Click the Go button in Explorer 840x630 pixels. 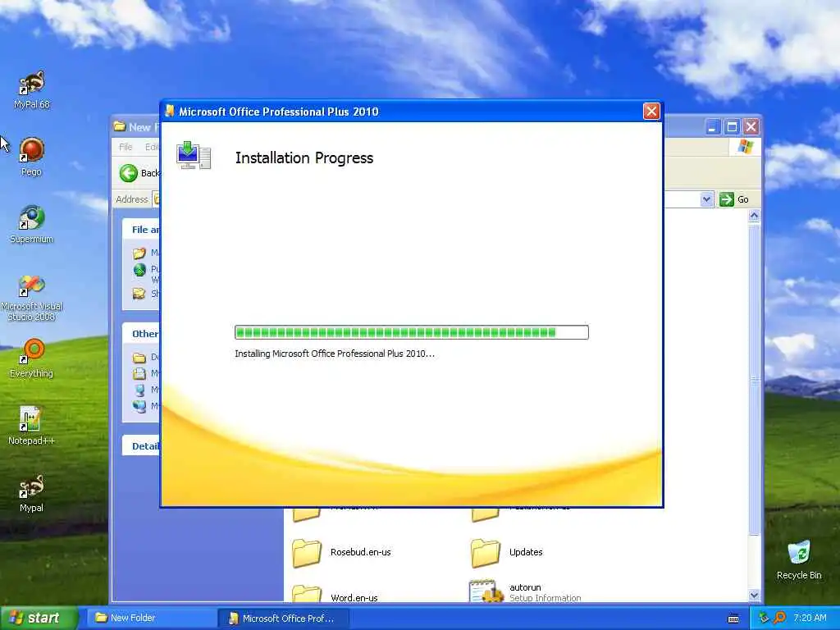[734, 199]
